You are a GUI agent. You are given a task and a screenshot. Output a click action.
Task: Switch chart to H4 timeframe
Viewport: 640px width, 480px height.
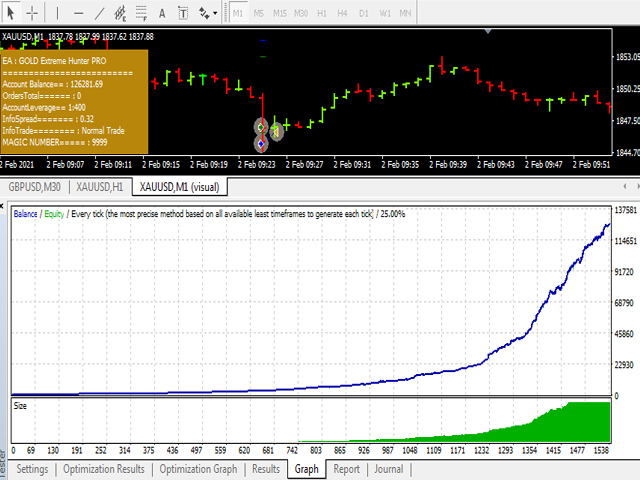click(342, 13)
